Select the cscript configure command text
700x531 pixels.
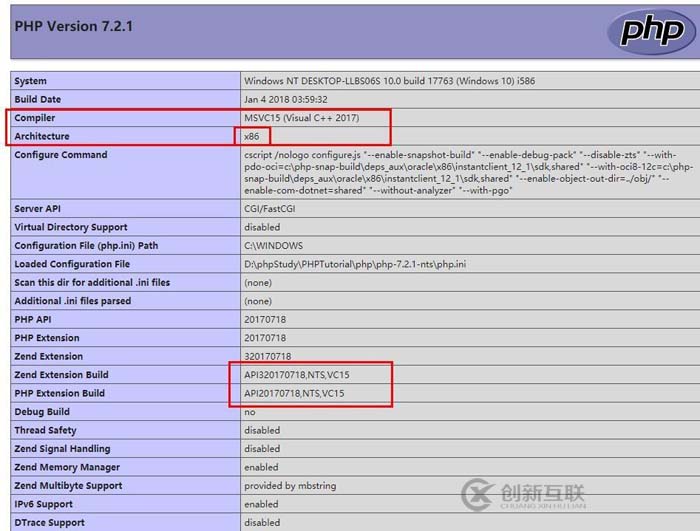coord(469,172)
